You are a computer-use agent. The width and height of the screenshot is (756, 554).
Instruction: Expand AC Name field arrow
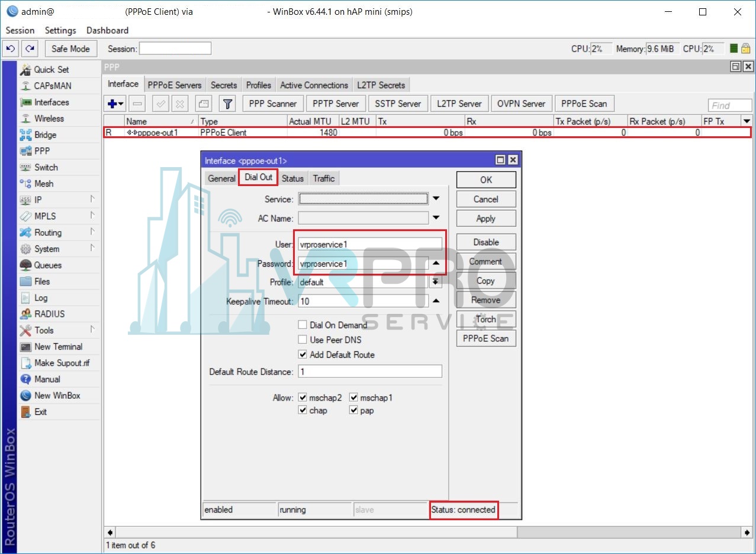tap(436, 218)
